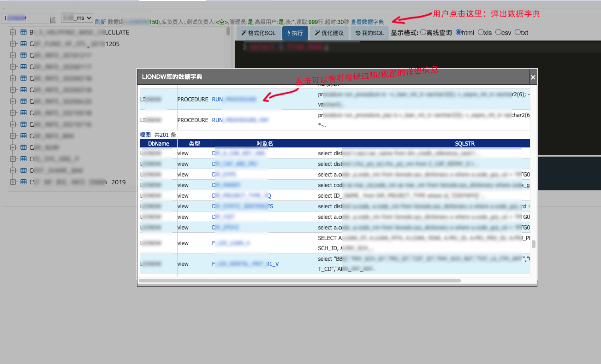Open the database name combo box
Screen dimensions: 601x364
[x=29, y=18]
